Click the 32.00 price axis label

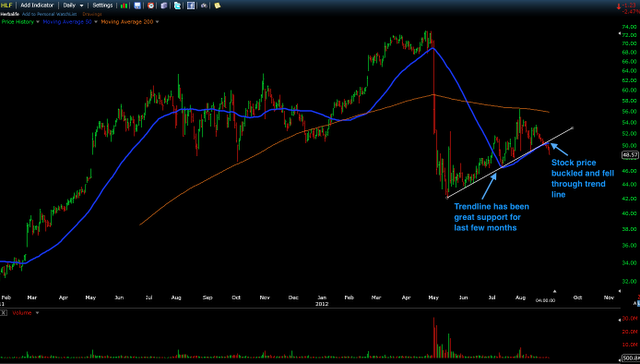(630, 281)
